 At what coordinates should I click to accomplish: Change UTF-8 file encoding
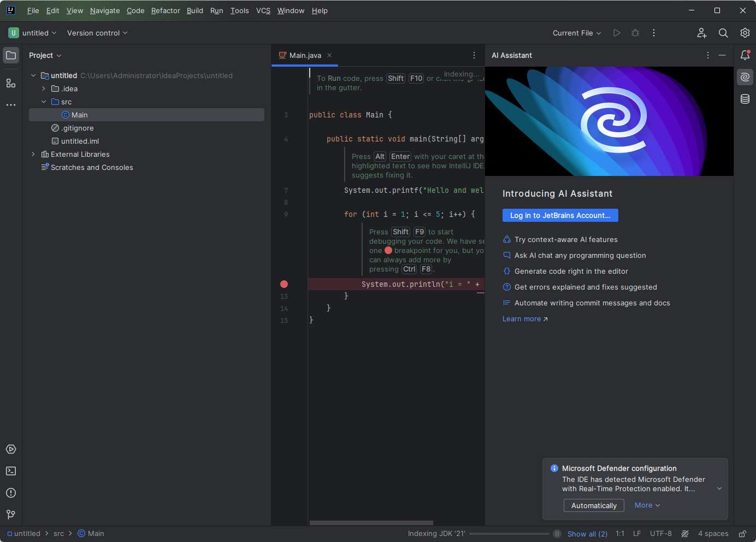pos(661,534)
